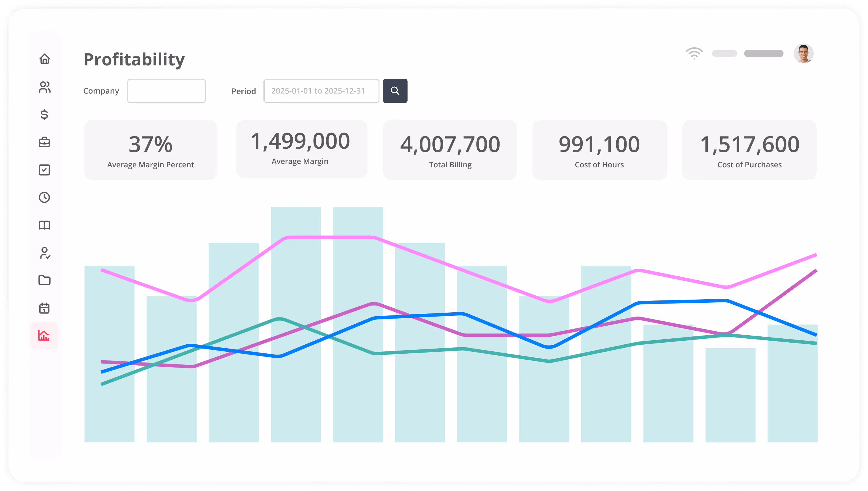Open the calendar icon in sidebar

[x=44, y=308]
